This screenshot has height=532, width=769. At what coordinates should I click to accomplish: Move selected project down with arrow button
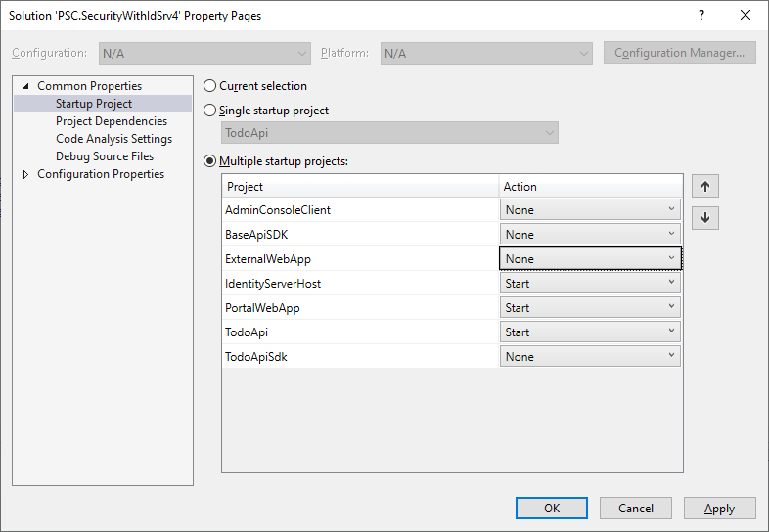705,218
